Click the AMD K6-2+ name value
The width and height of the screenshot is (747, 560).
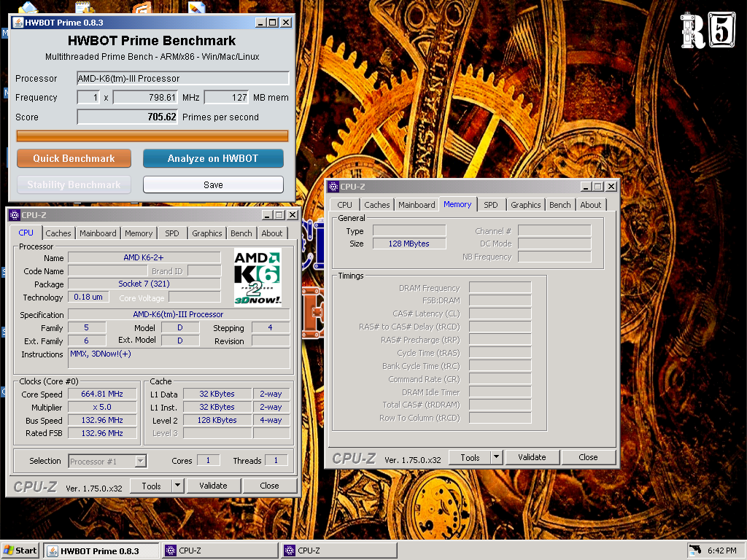[144, 257]
